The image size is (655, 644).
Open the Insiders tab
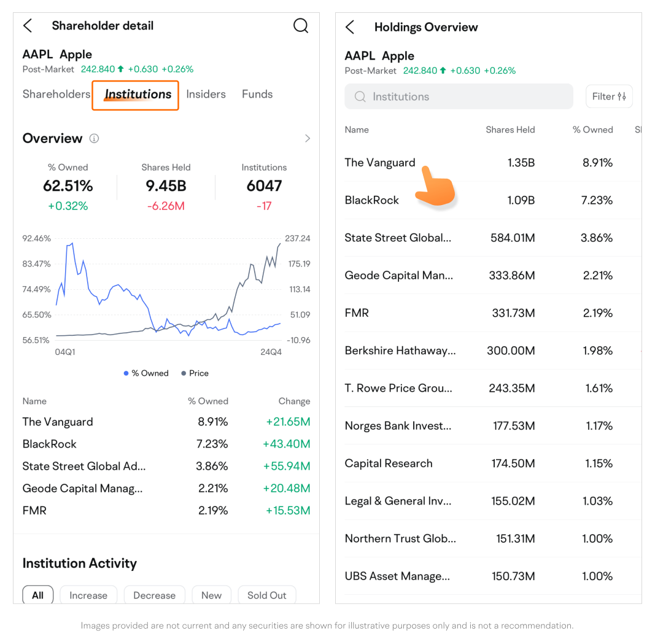click(x=206, y=94)
